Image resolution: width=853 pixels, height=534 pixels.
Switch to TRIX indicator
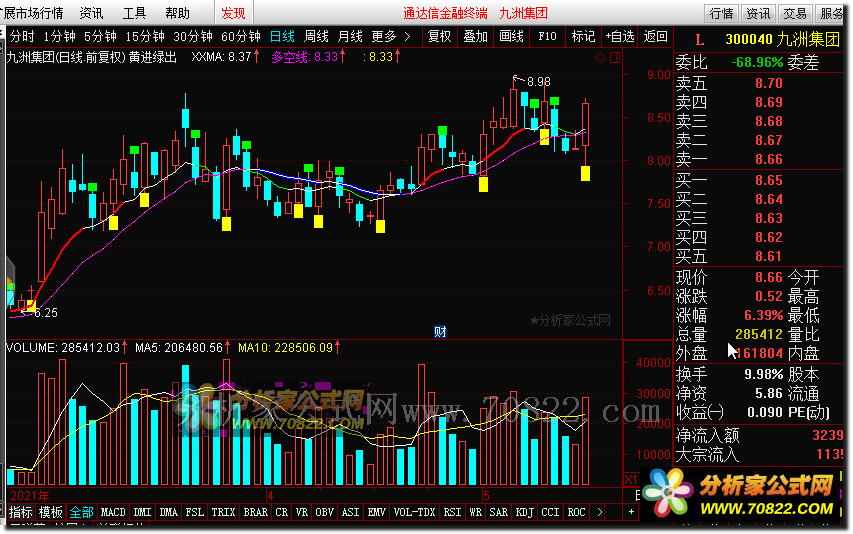224,512
